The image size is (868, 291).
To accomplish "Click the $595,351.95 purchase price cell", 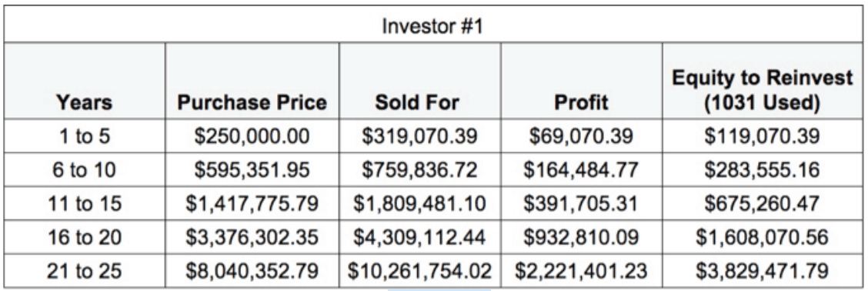I will point(252,169).
